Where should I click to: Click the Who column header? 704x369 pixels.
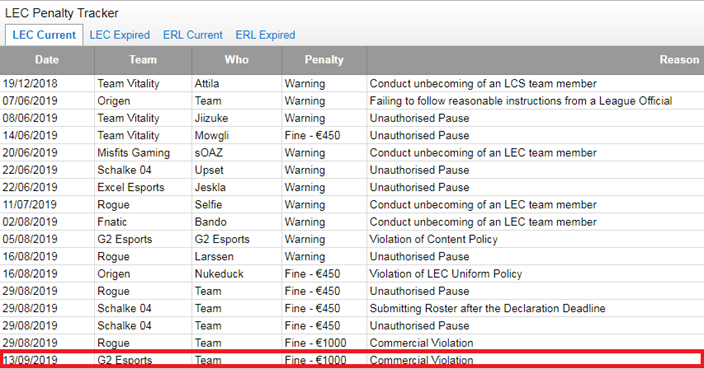(237, 60)
